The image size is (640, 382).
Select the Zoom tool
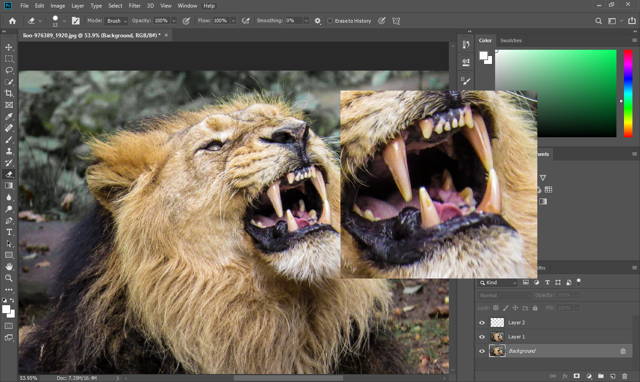pos(9,278)
